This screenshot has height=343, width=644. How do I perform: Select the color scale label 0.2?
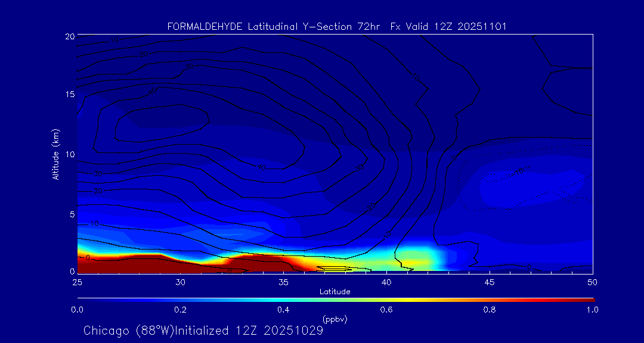click(180, 310)
